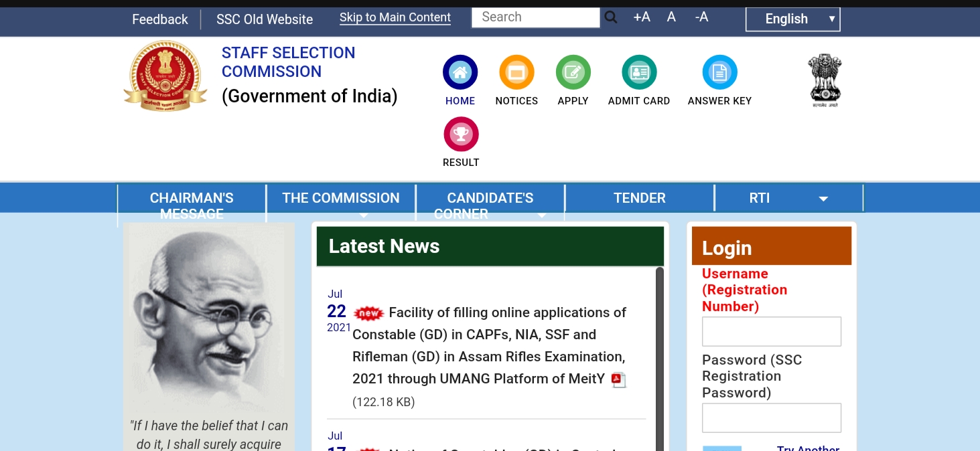Click the search magnifier icon

click(x=610, y=17)
